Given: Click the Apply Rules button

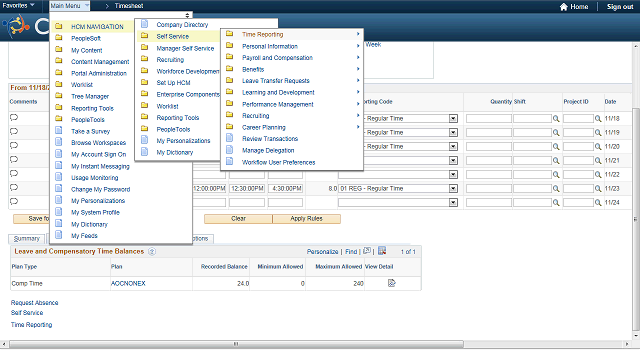Looking at the screenshot, I should [307, 219].
